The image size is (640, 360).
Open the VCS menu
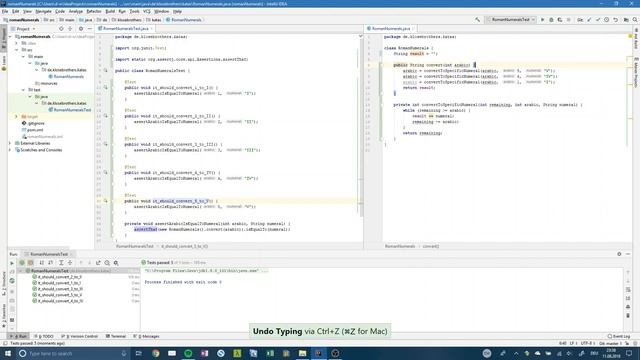[x=147, y=11]
